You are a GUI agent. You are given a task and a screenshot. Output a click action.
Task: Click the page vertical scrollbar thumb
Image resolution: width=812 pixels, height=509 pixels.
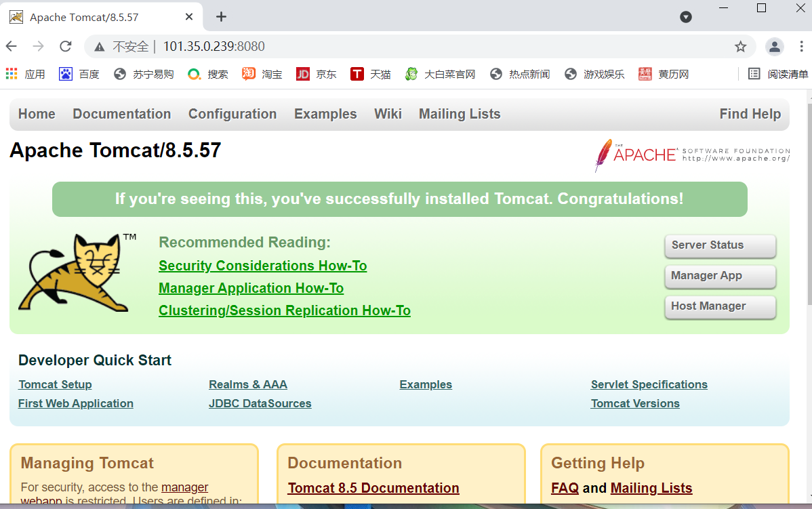[809, 204]
